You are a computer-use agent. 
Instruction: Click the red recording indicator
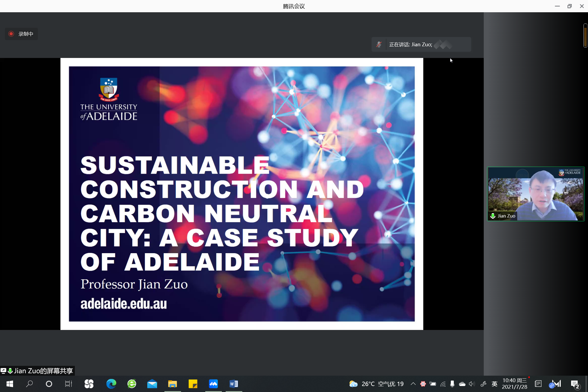tap(11, 34)
